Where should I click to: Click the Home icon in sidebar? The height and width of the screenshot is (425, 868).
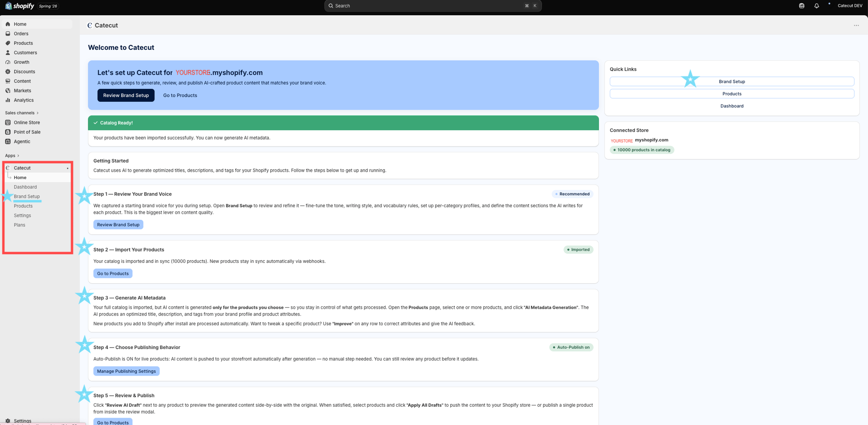pyautogui.click(x=8, y=24)
